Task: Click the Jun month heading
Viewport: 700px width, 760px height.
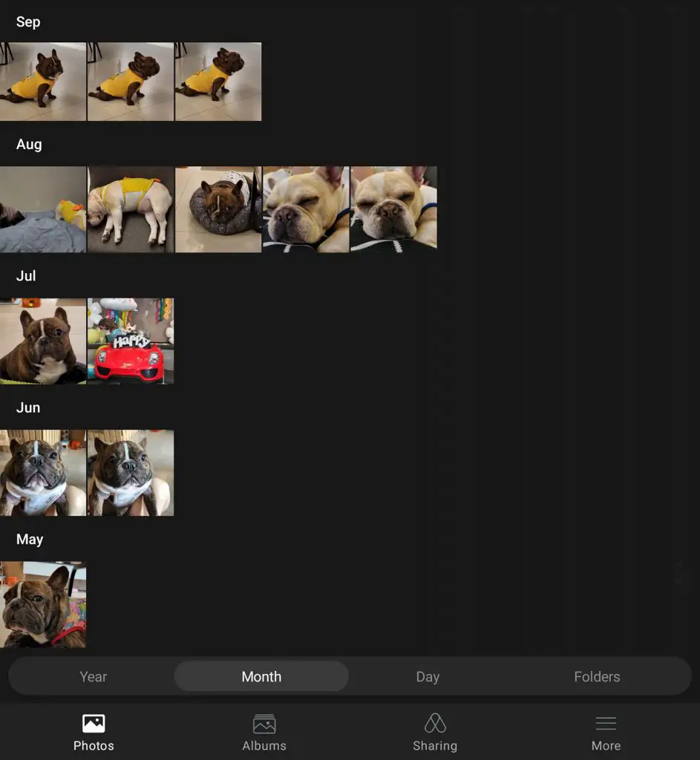Action: coord(28,407)
